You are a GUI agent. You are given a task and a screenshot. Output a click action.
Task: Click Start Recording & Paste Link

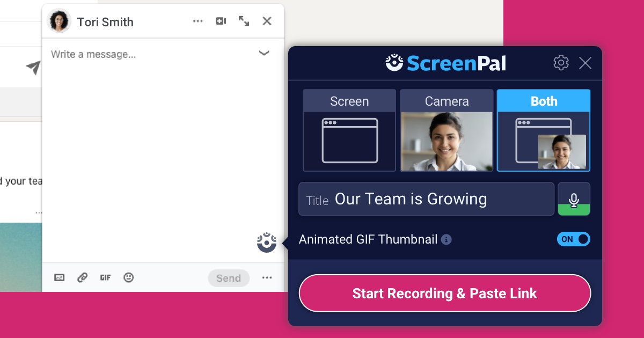click(x=445, y=293)
